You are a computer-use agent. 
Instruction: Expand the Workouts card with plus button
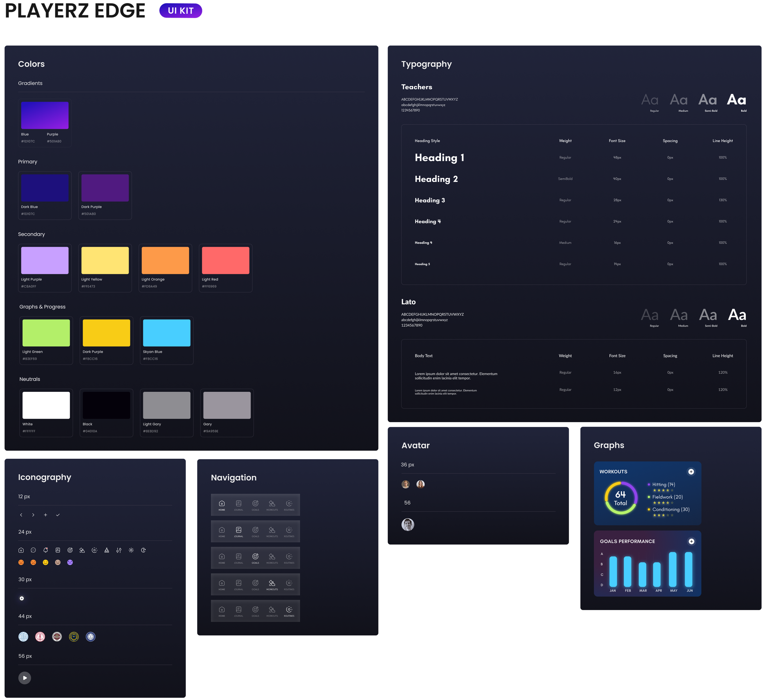point(691,471)
